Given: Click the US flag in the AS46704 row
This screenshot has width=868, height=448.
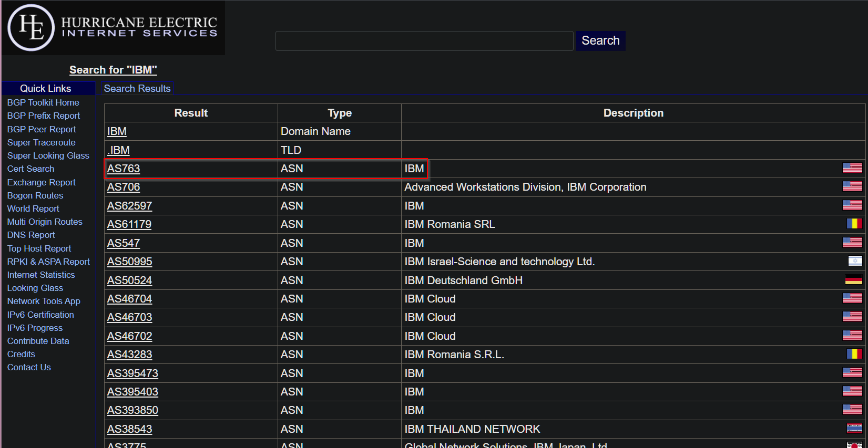Looking at the screenshot, I should 852,298.
